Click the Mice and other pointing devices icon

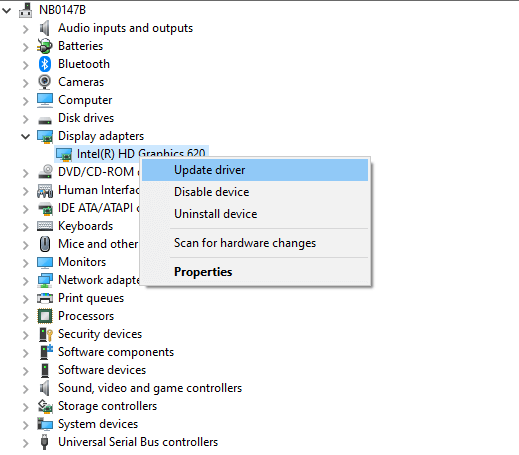pyautogui.click(x=45, y=244)
